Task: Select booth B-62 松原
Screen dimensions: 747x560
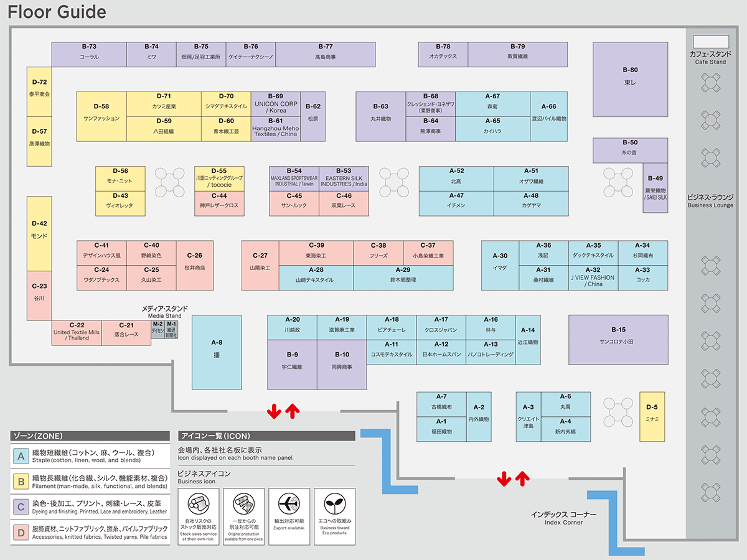Action: pyautogui.click(x=313, y=116)
